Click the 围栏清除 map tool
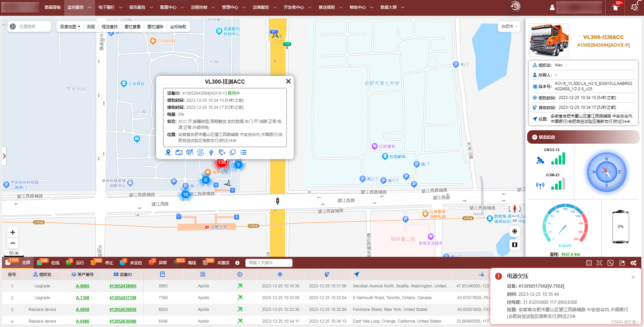644x327 pixels. click(155, 27)
